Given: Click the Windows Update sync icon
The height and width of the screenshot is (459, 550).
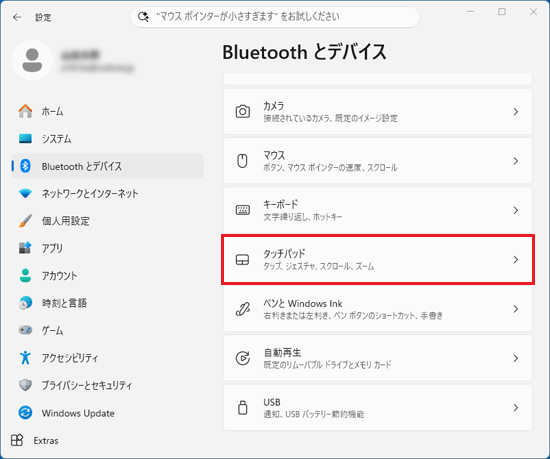Looking at the screenshot, I should point(25,413).
